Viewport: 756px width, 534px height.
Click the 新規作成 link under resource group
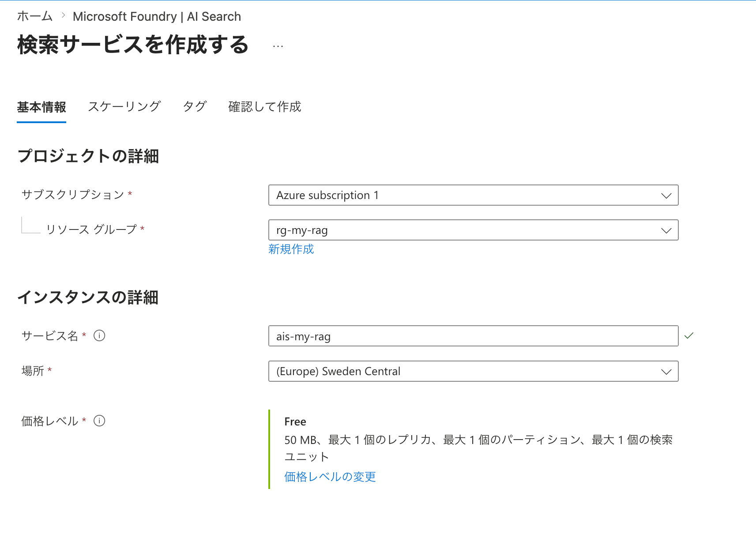click(291, 249)
